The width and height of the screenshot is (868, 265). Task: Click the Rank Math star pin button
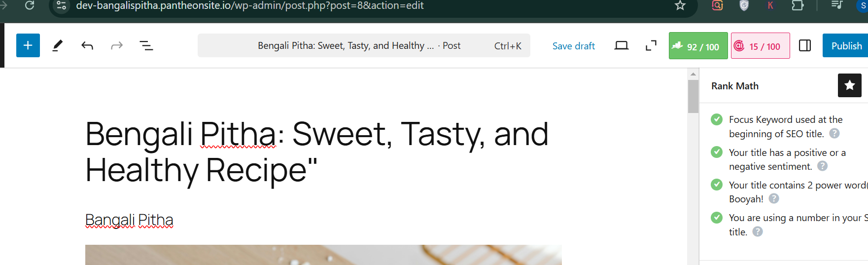click(x=850, y=85)
